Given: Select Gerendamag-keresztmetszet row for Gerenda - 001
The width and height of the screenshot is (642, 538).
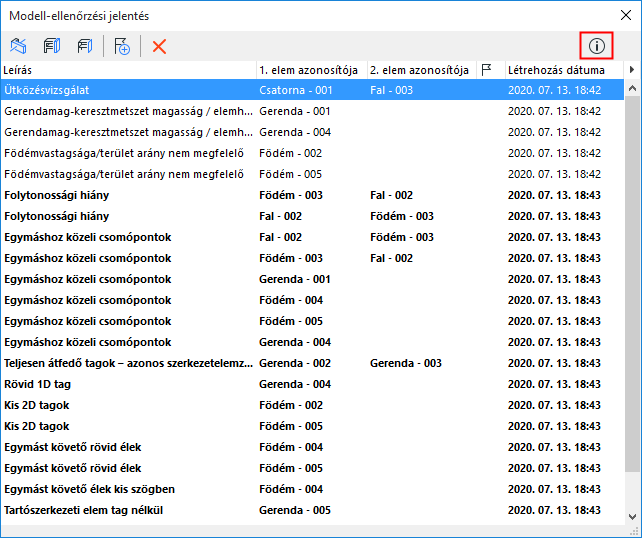Looking at the screenshot, I should pyautogui.click(x=312, y=111).
